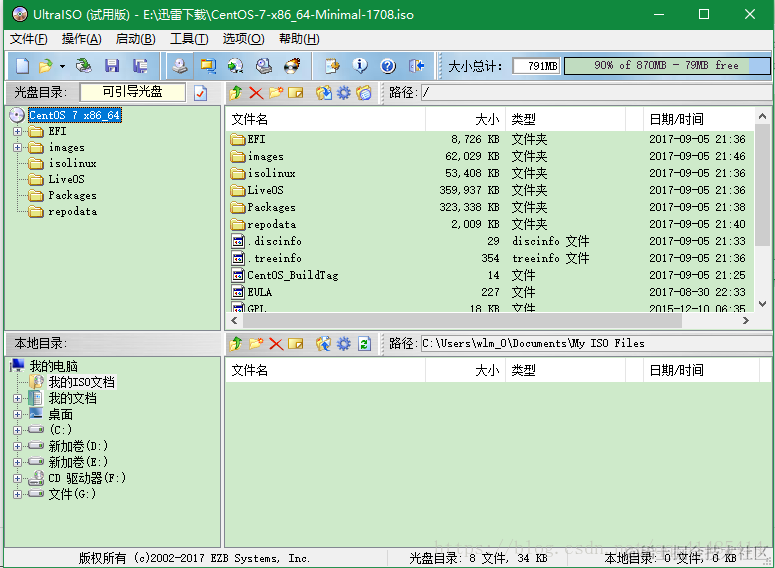Click the Properties notepad toolbar icon
This screenshot has height=568, width=775.
[332, 66]
